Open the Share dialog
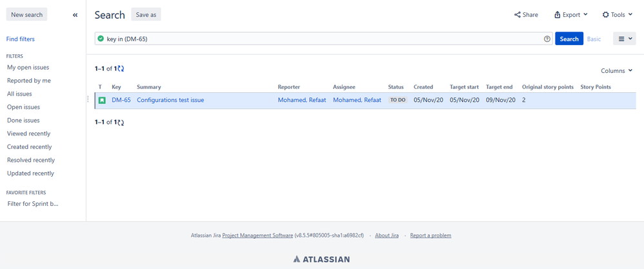 tap(526, 15)
